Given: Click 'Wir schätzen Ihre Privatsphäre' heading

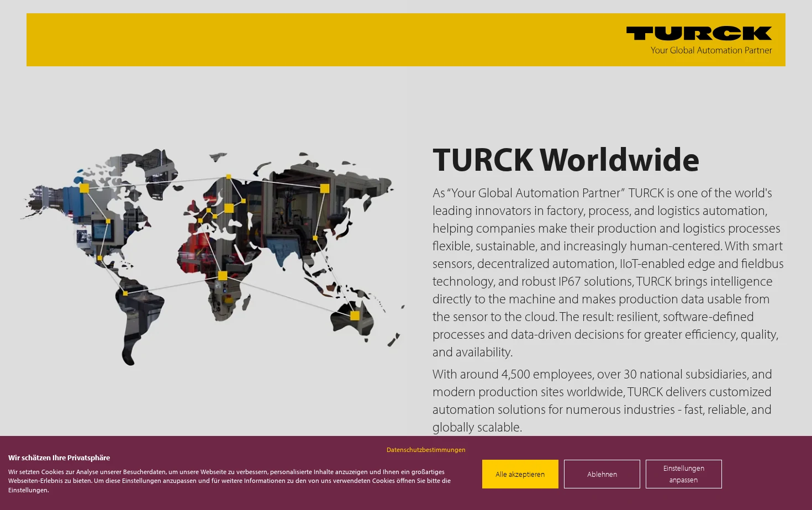Looking at the screenshot, I should click(59, 458).
